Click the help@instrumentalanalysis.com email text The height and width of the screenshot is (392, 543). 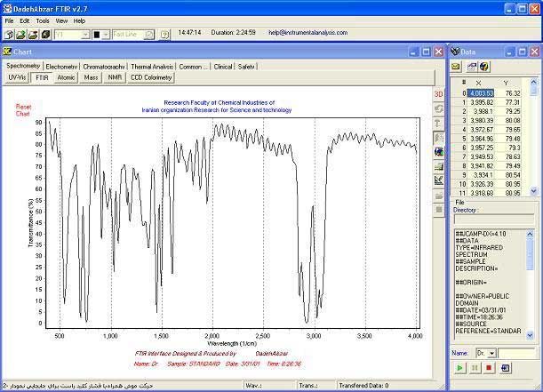point(307,33)
